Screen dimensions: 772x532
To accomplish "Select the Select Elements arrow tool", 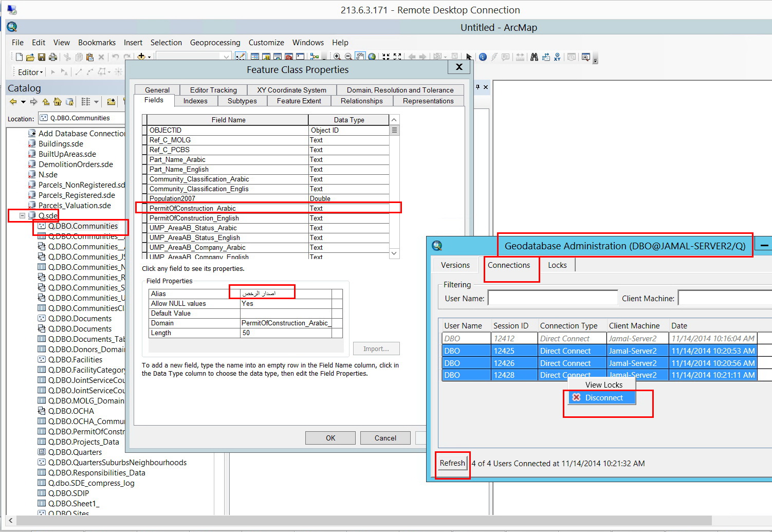I will click(469, 57).
